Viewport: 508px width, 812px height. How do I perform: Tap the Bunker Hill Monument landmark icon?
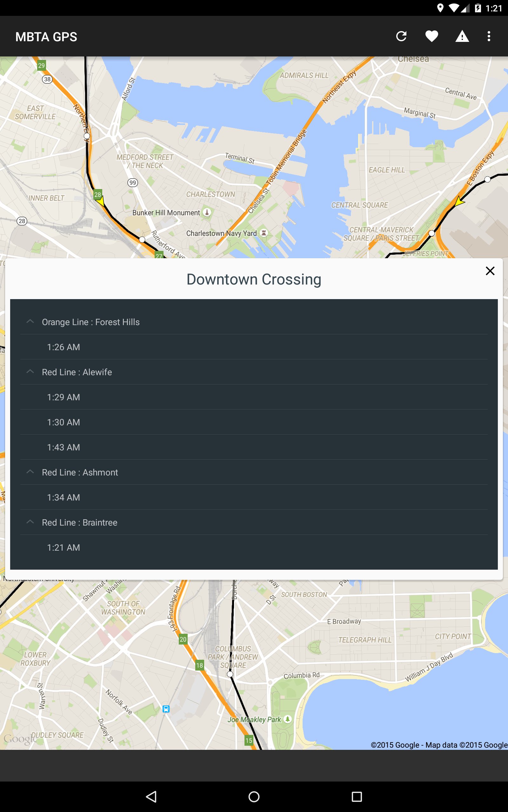click(x=207, y=212)
